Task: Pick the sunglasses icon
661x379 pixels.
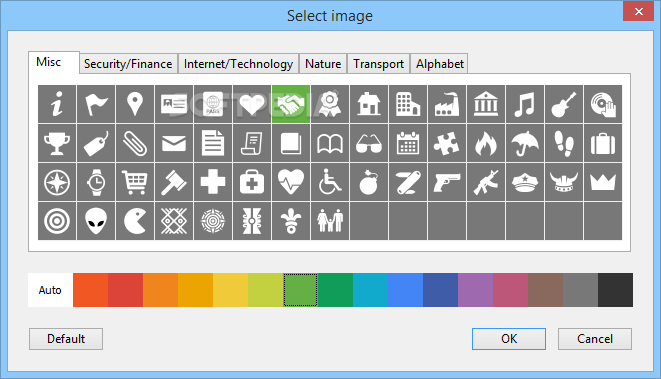Action: point(369,143)
